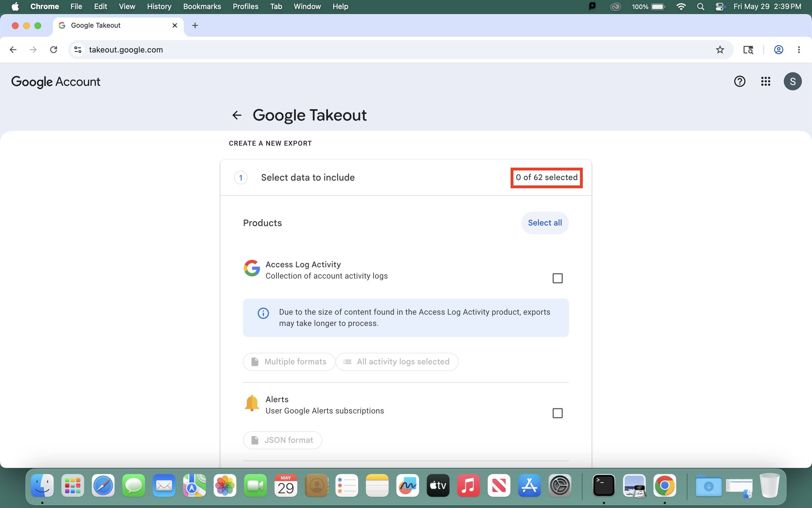The height and width of the screenshot is (508, 812).
Task: Open the Bookmarks menu
Action: click(x=202, y=7)
